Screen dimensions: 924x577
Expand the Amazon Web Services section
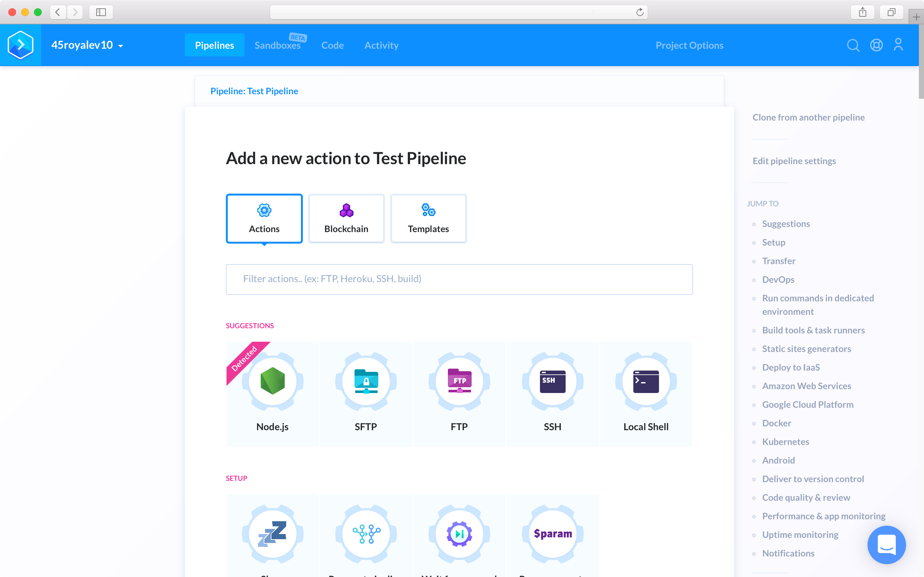click(806, 385)
